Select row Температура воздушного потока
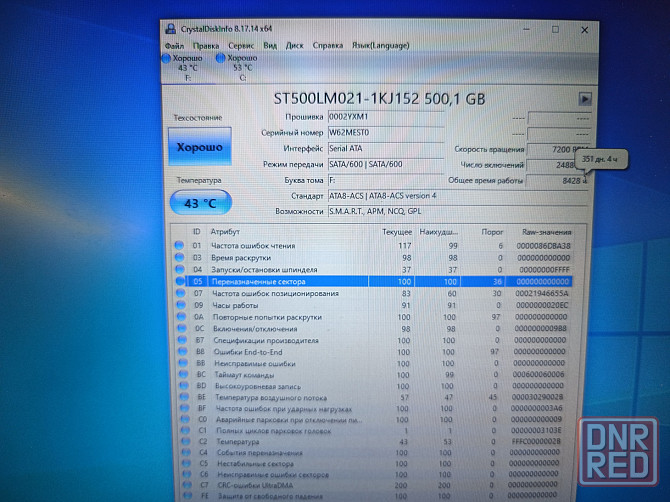The image size is (670, 502). click(374, 397)
